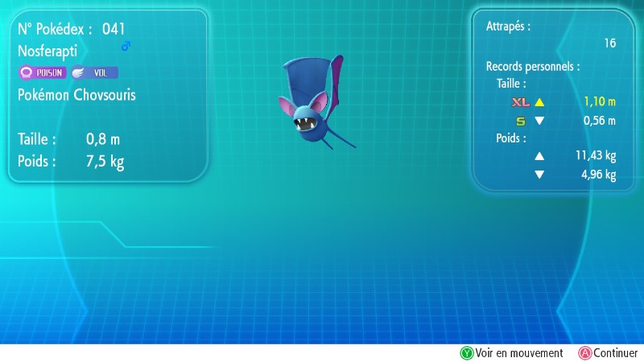Click the yellow up triangle beside 1,10 m
644x362 pixels.
pos(539,103)
